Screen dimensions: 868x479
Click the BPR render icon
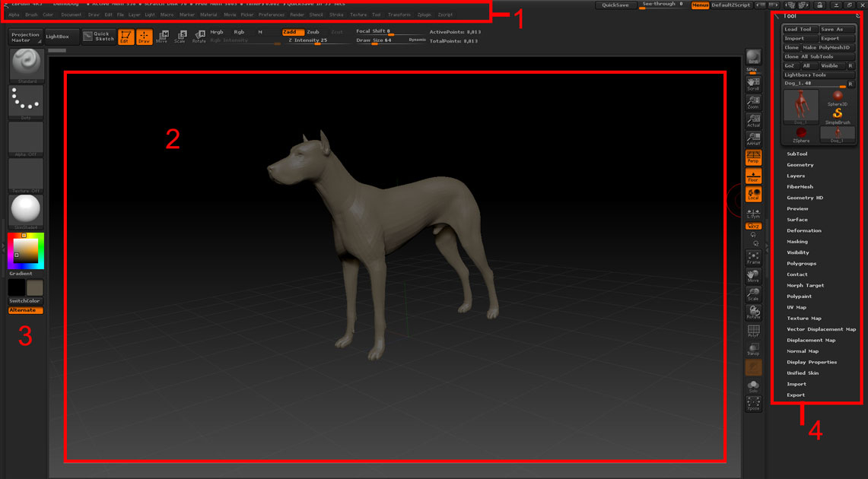(x=753, y=57)
